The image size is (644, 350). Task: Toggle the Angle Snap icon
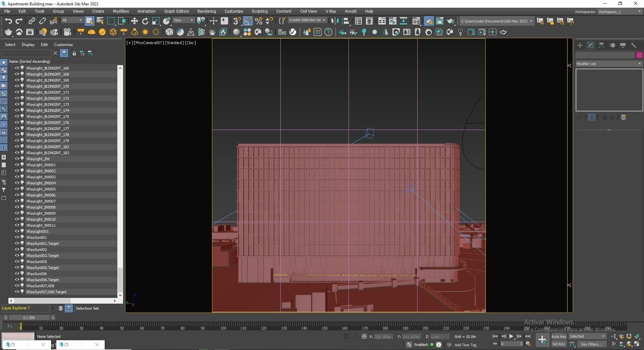click(x=248, y=21)
